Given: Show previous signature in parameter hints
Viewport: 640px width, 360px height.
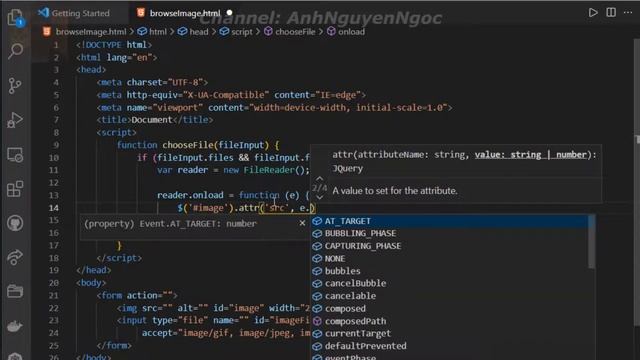Looking at the screenshot, I should pyautogui.click(x=320, y=179).
